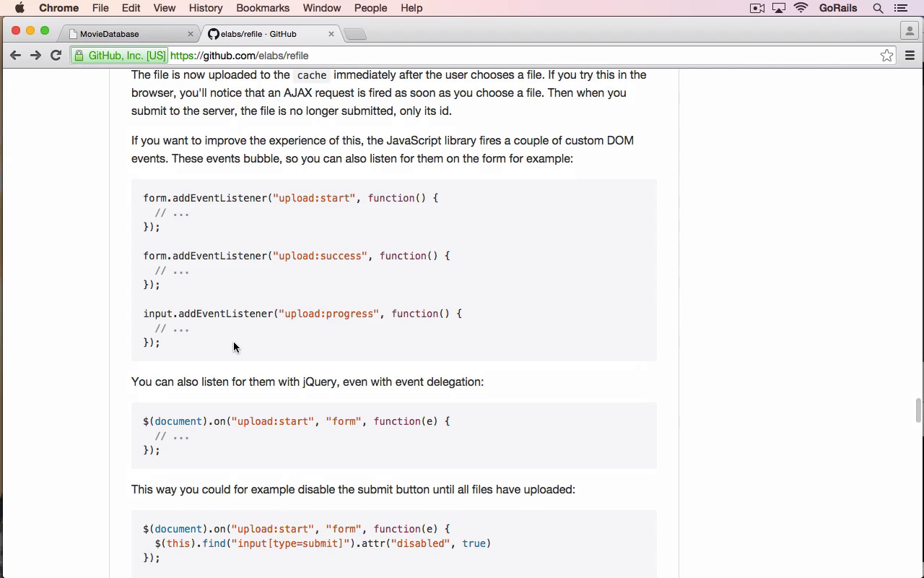
Task: Open the Notification Center list icon
Action: pos(900,8)
